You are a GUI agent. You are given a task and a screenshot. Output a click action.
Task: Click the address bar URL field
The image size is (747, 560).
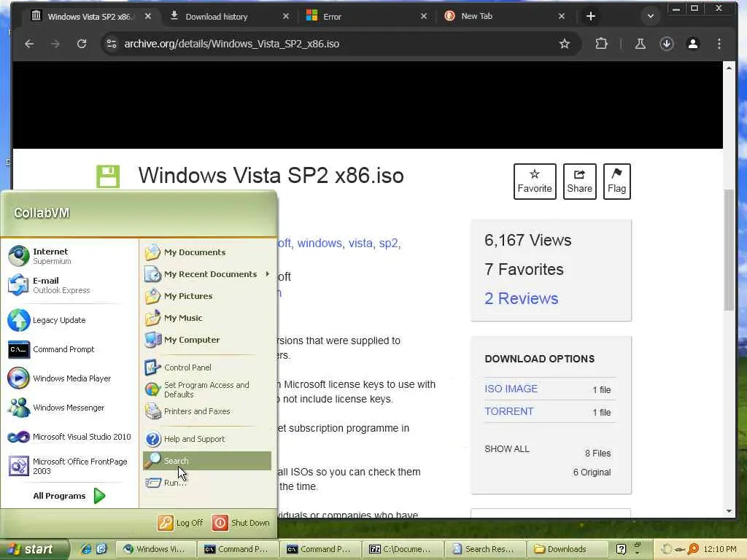pos(333,44)
